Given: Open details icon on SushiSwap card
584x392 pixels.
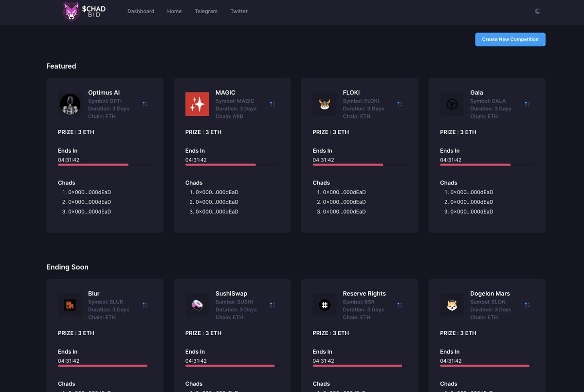Looking at the screenshot, I should pos(273,304).
